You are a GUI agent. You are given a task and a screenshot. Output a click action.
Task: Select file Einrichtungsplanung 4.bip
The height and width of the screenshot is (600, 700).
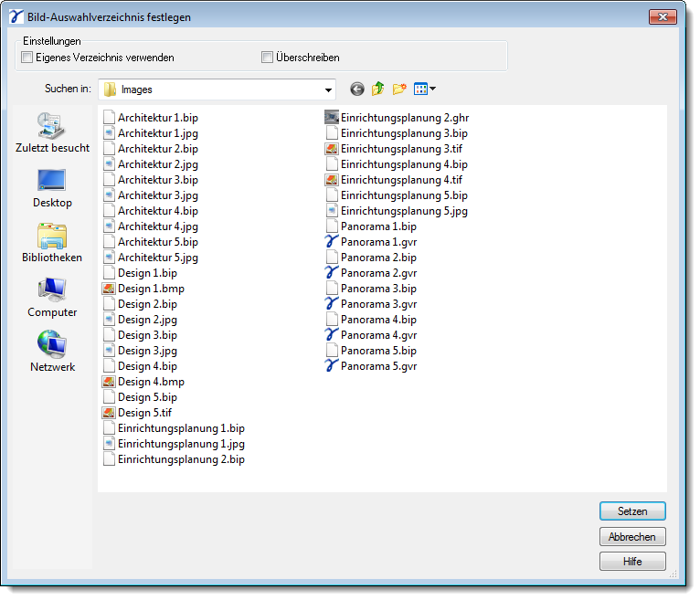point(397,164)
